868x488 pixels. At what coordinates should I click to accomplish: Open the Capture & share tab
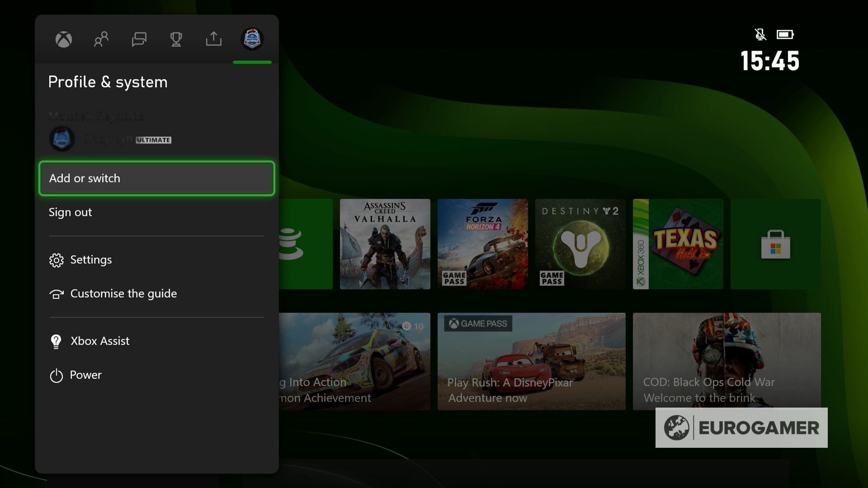click(214, 39)
